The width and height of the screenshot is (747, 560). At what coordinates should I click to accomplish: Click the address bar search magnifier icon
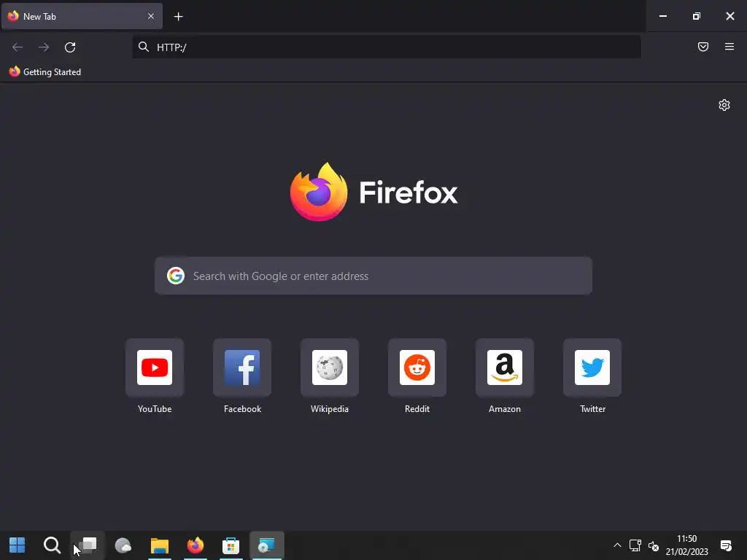[144, 47]
